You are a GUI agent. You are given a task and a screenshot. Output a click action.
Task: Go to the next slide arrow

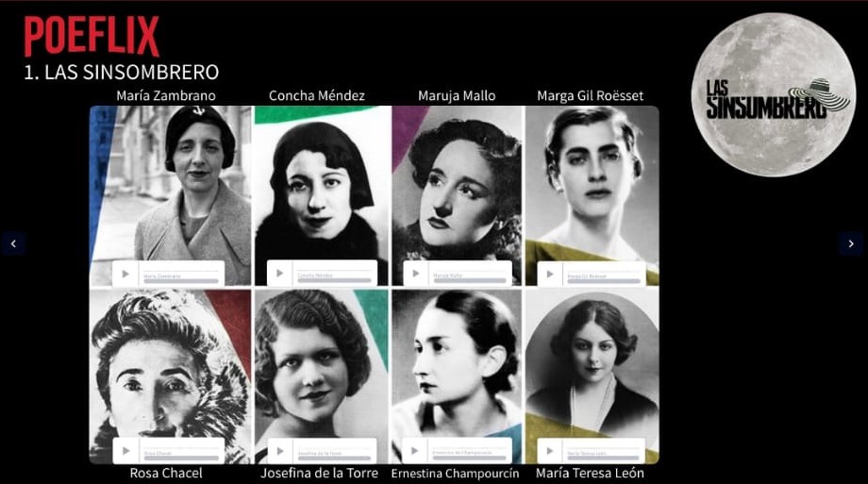coord(851,243)
